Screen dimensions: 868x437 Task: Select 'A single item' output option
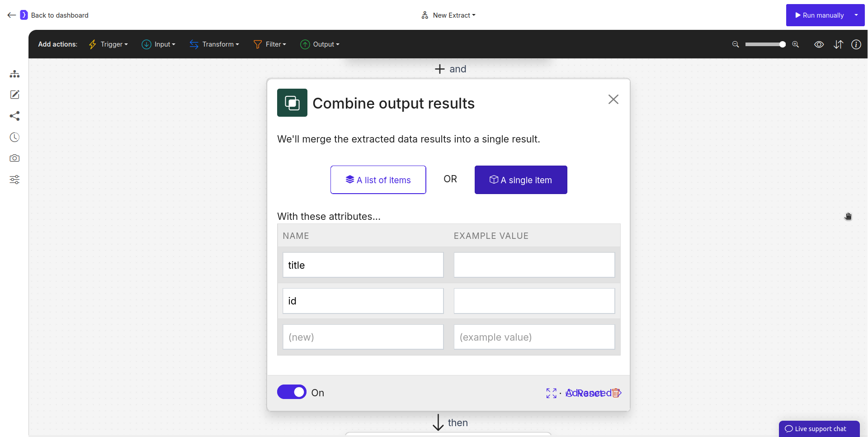point(520,180)
